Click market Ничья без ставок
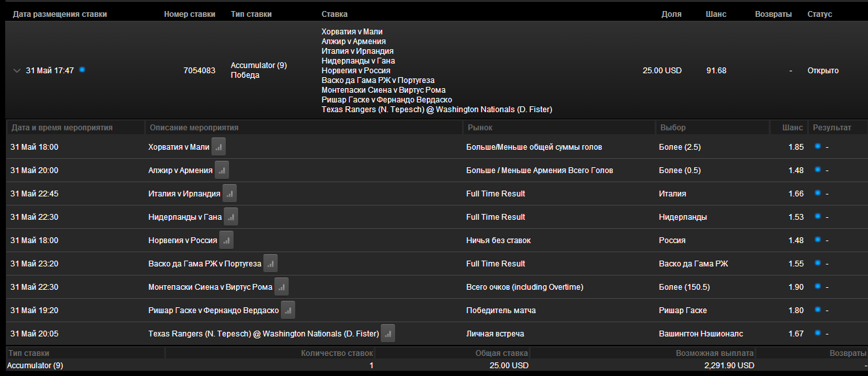Screen dimensions: 868x376 [498, 241]
